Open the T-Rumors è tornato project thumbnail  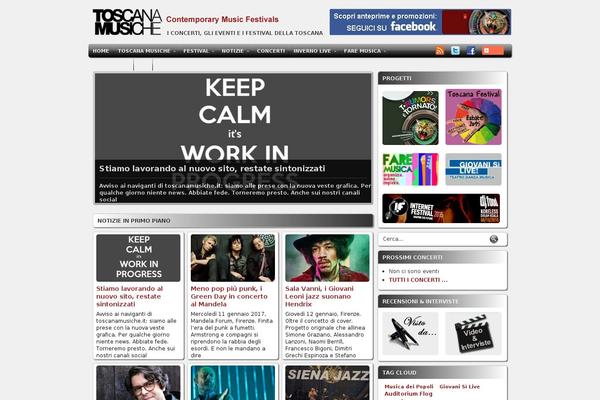point(410,117)
